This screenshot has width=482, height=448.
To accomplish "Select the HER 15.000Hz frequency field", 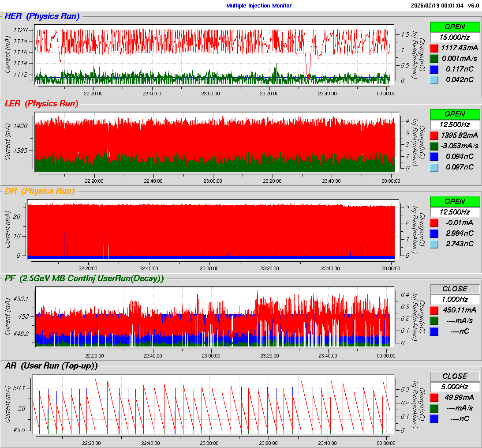I will tap(455, 37).
